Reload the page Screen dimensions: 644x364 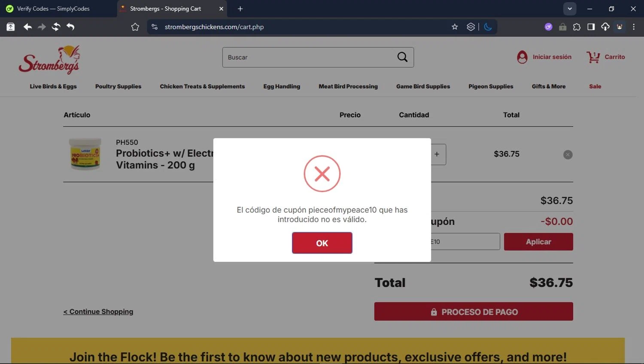coord(56,27)
